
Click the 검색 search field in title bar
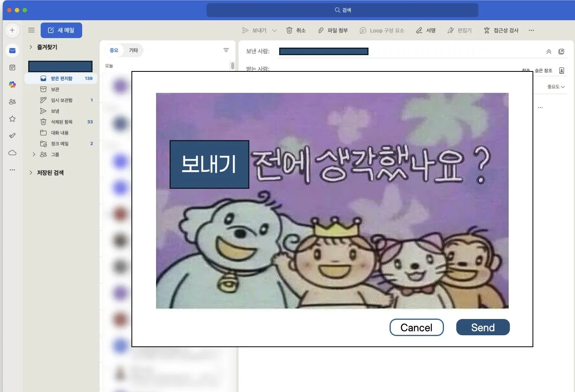pos(342,10)
